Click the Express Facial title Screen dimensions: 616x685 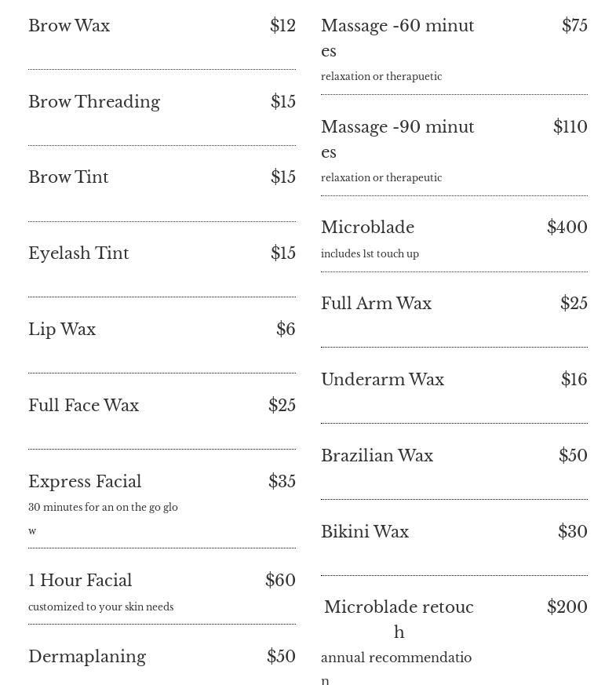coord(85,482)
